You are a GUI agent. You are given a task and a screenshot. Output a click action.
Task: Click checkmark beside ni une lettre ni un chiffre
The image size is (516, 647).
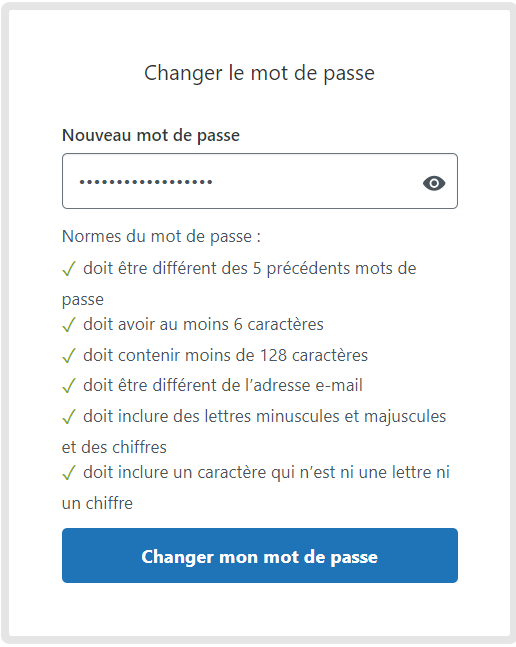pos(69,472)
